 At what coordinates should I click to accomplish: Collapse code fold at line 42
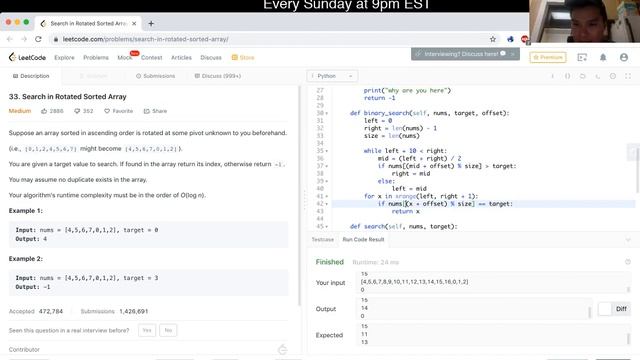click(327, 204)
